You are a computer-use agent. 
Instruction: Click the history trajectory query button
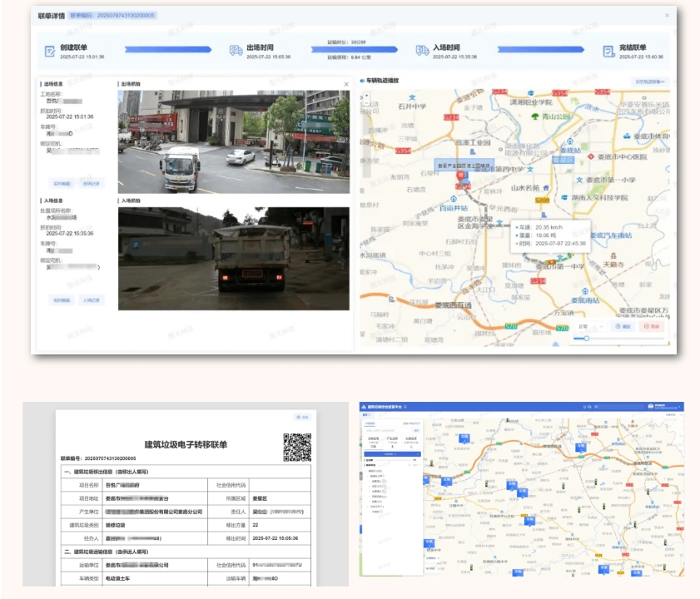click(x=650, y=82)
